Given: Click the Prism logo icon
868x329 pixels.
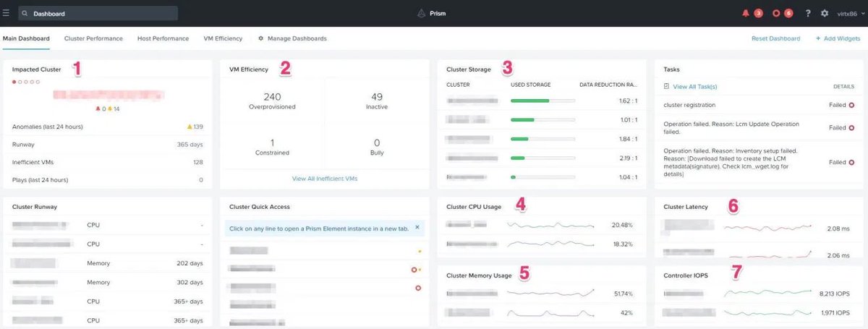Looking at the screenshot, I should pos(422,13).
